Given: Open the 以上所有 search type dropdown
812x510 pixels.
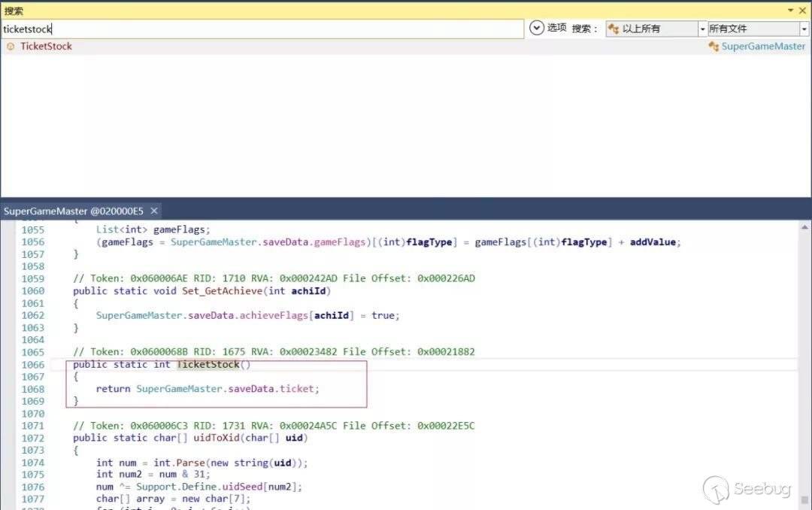Looking at the screenshot, I should 702,29.
